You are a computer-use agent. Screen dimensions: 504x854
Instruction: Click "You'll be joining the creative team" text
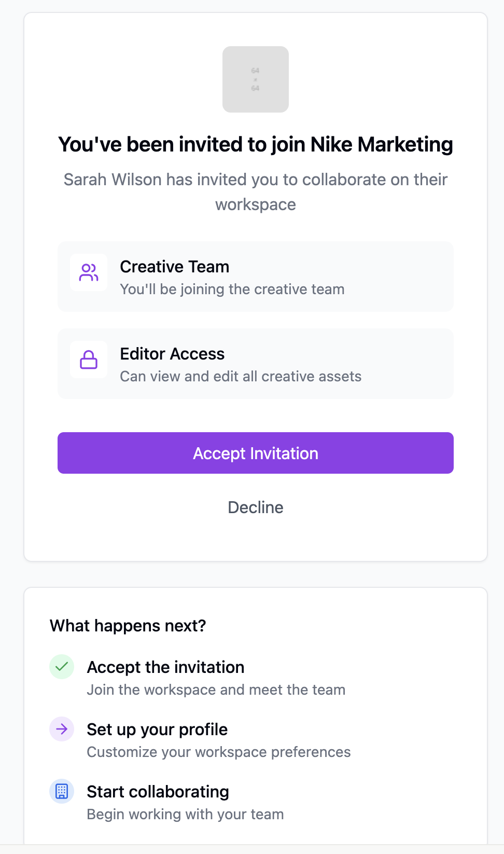(x=232, y=290)
